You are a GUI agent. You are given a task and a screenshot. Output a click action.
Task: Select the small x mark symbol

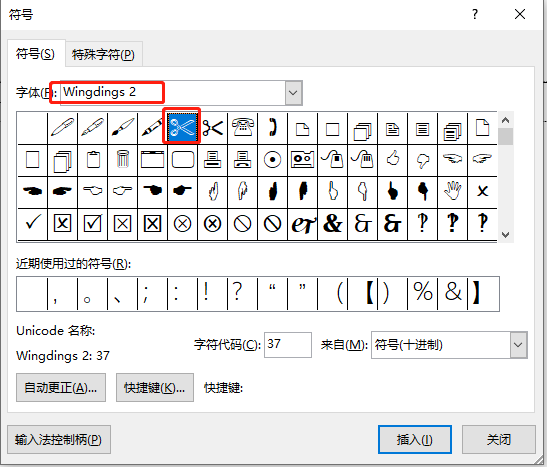(482, 191)
